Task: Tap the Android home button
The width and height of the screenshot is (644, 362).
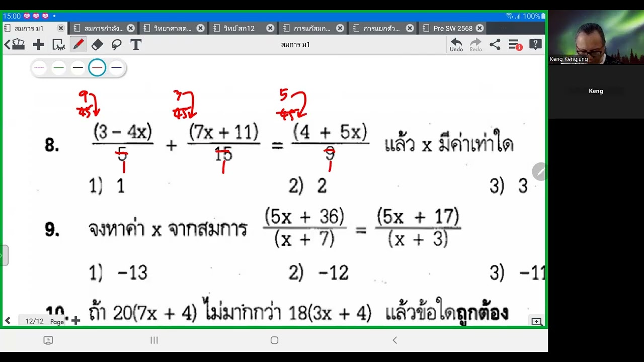Action: pos(274,340)
